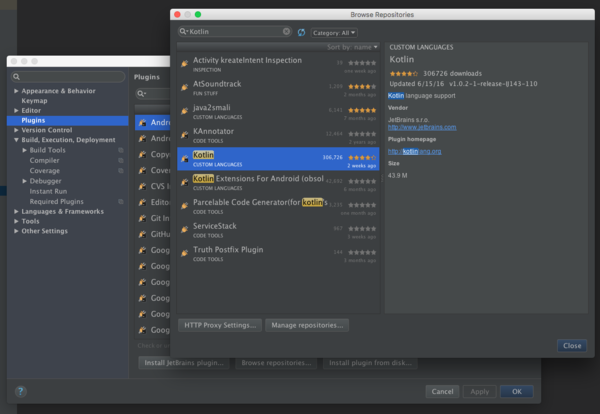Clear the Kotlin search text with the X icon

point(286,31)
